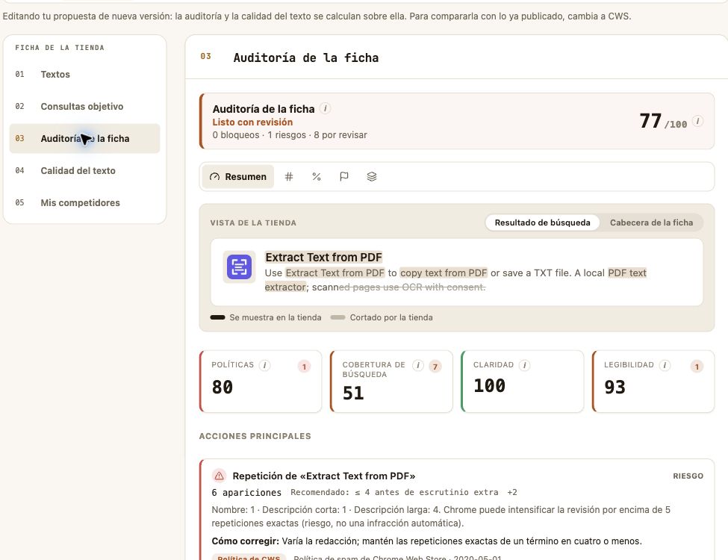
Task: Click the Recomendado: ≤ 4 antes de escrutinio text
Action: coord(395,492)
